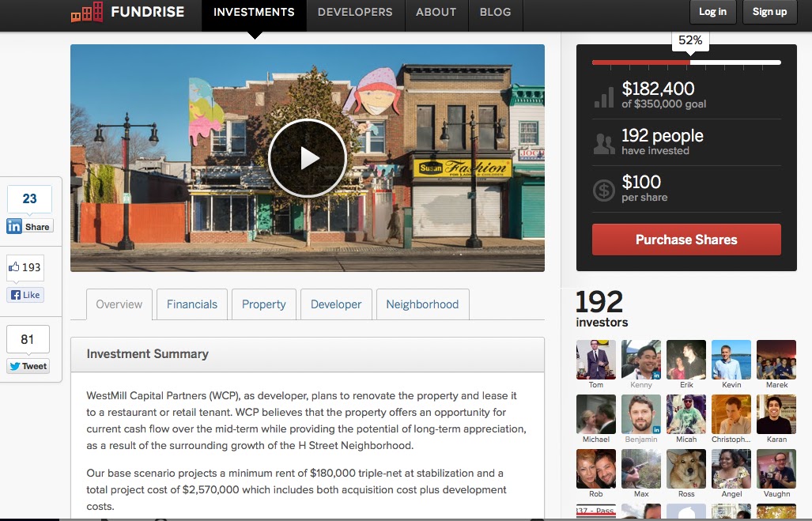The width and height of the screenshot is (812, 521).
Task: Click the '192 investors' heading
Action: (x=602, y=309)
